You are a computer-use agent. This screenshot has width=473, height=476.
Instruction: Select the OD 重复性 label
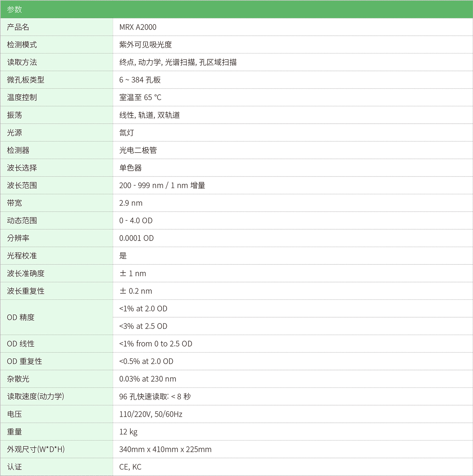pos(25,361)
